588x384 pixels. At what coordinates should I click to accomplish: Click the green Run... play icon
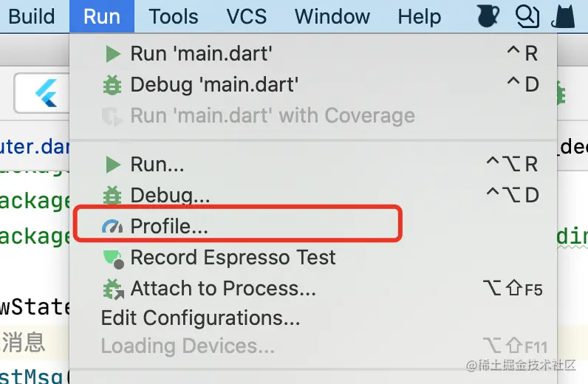(112, 164)
